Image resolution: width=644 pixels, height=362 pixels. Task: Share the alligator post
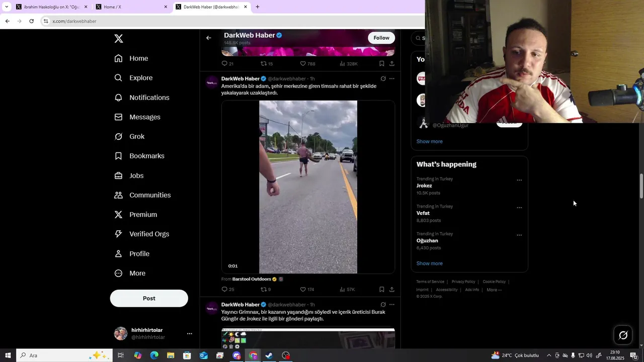coord(392,289)
